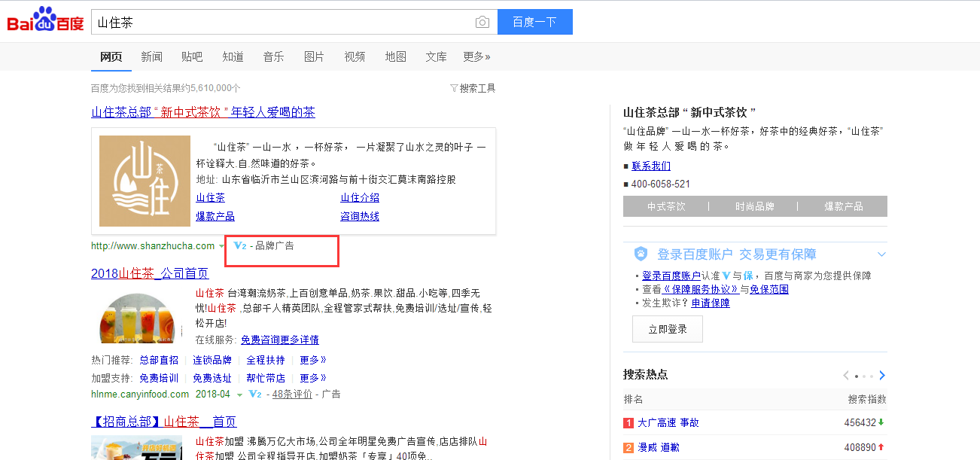The image size is (980, 460).
Task: Click V2 badge beside 48条评价
Action: (255, 394)
